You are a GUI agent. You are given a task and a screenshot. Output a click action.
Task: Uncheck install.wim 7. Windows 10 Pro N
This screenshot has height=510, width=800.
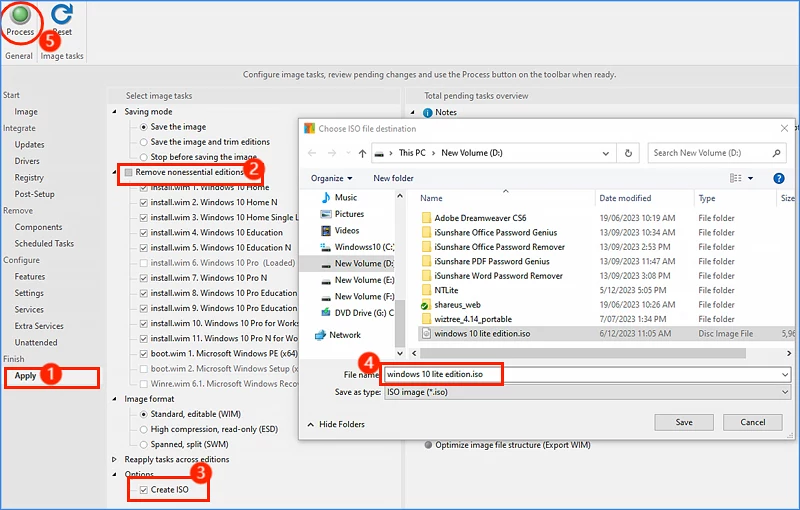143,278
